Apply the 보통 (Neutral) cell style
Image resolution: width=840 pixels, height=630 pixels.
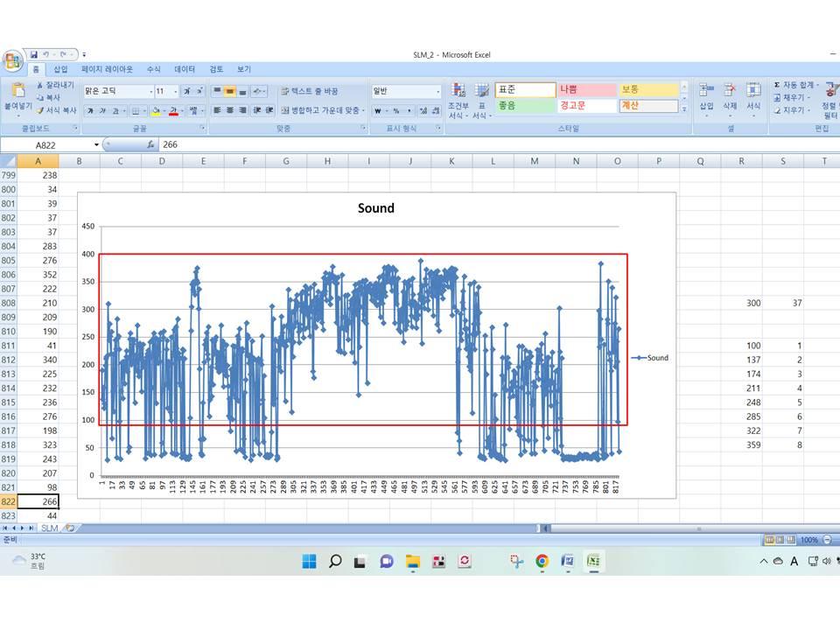point(648,89)
